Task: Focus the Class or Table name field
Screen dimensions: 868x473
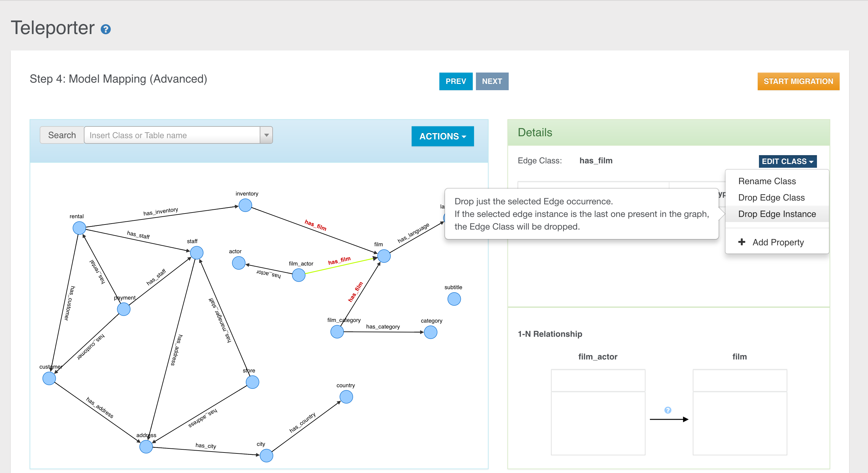Action: (172, 135)
